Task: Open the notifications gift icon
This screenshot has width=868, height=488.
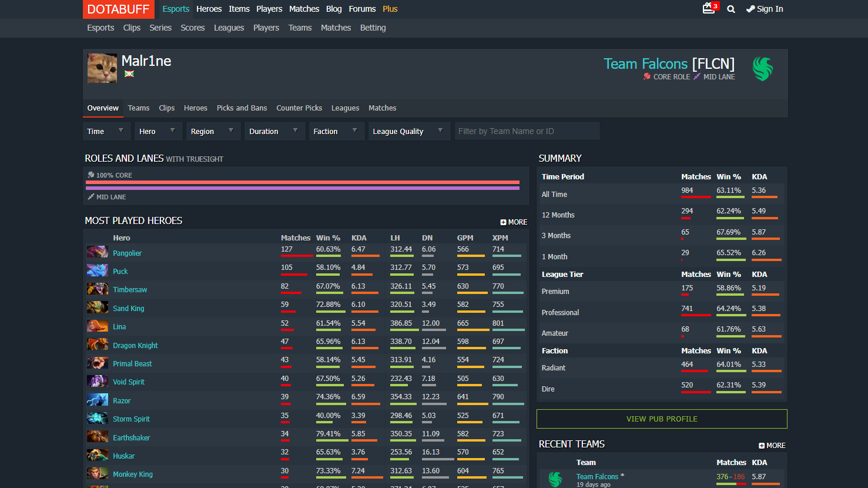Action: coord(709,8)
